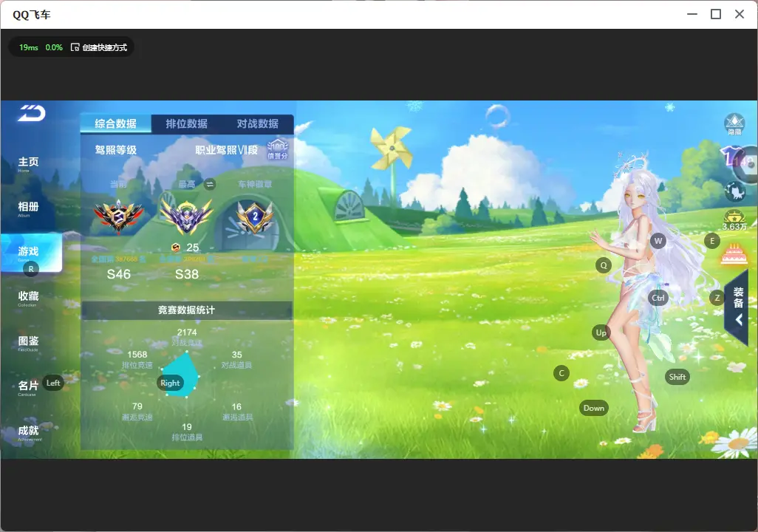Click the Left key overlay badge
The image size is (758, 532).
(x=53, y=383)
